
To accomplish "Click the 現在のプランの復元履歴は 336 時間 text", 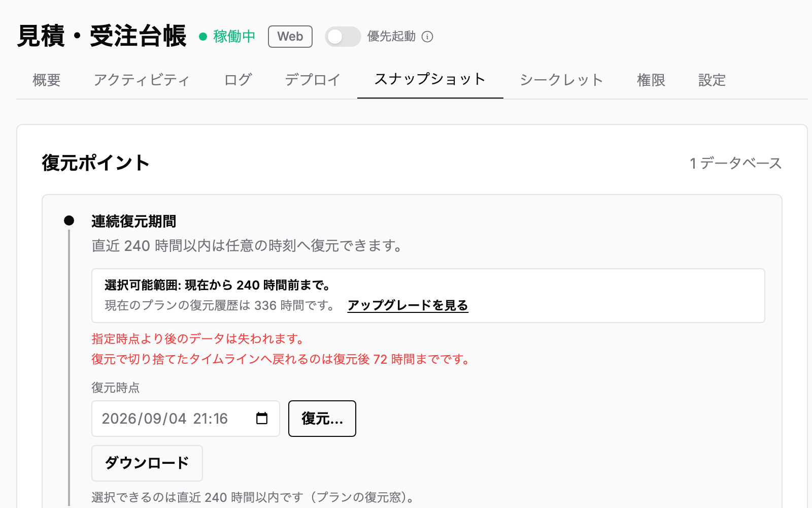I will [220, 305].
